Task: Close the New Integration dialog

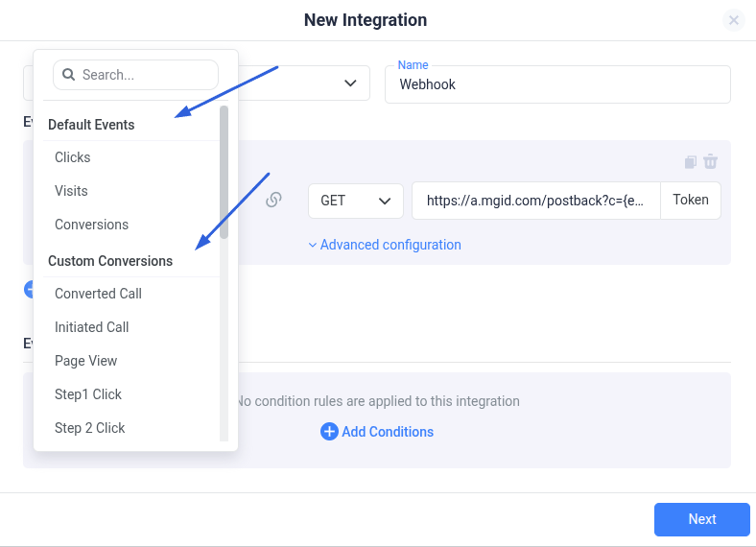Action: tap(734, 20)
